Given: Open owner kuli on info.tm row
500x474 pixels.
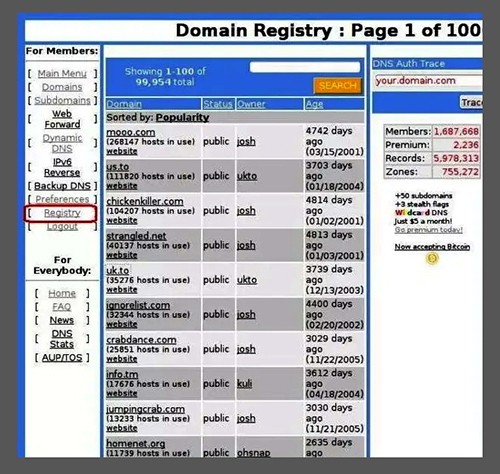Looking at the screenshot, I should (x=244, y=384).
